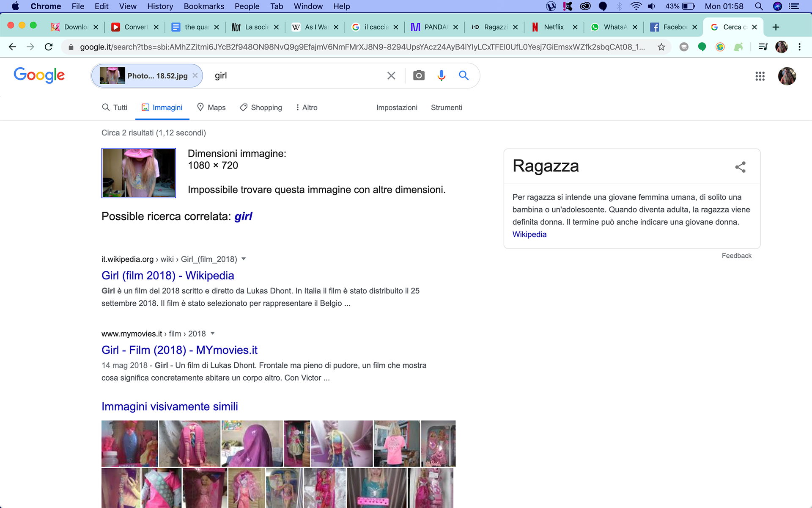Click the Google logo
Viewport: 812px width, 508px height.
(39, 75)
